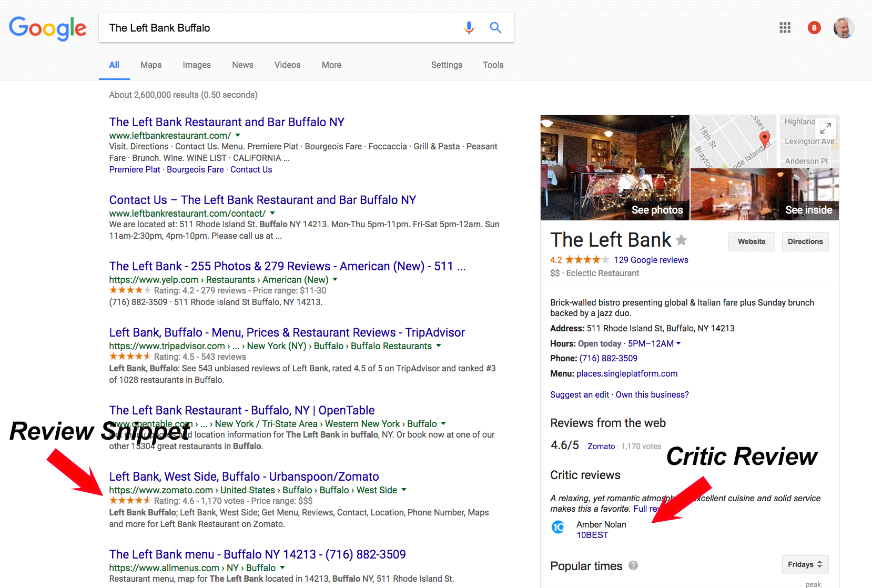The image size is (872, 588).
Task: Switch to the Images tab
Action: (x=197, y=65)
